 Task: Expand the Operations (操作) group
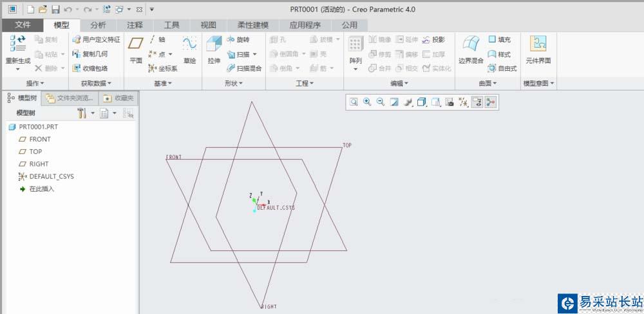point(35,83)
